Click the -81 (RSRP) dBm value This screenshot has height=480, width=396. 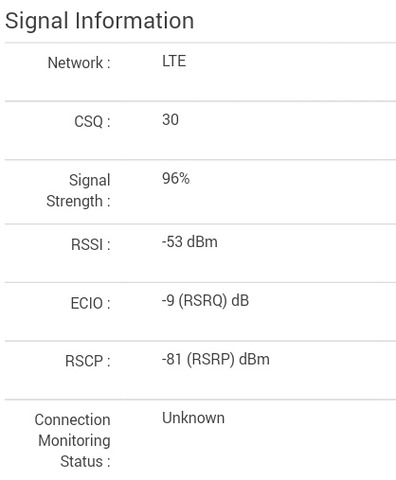coord(216,360)
